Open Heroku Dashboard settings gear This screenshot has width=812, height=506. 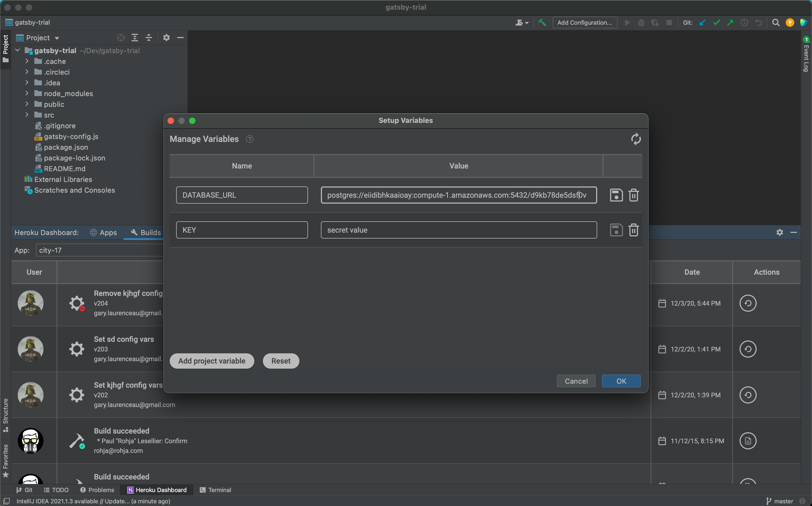pyautogui.click(x=780, y=232)
